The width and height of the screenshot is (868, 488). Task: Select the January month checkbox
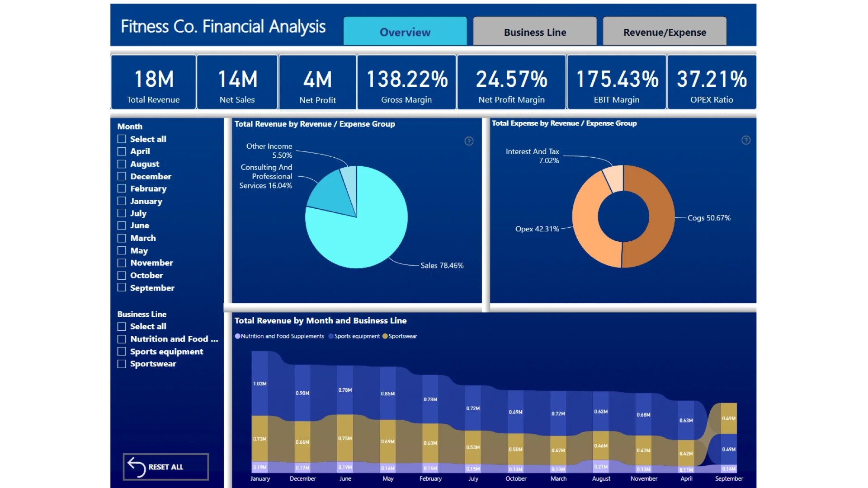click(x=122, y=201)
